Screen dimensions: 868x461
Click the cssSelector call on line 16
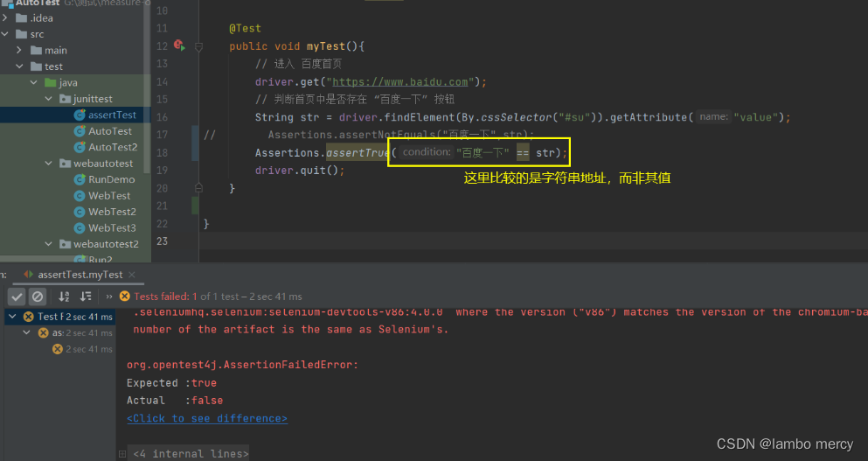pyautogui.click(x=517, y=117)
